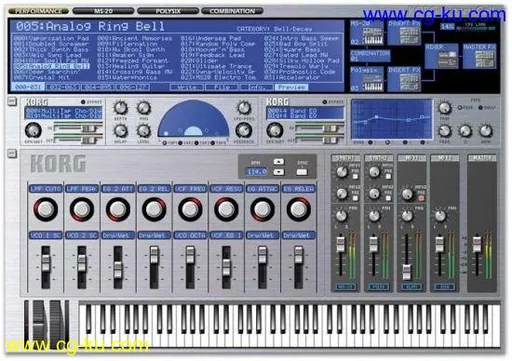The height and width of the screenshot is (361, 512).
Task: Open the VCO 1 SC slider assignment
Action: [x=45, y=235]
